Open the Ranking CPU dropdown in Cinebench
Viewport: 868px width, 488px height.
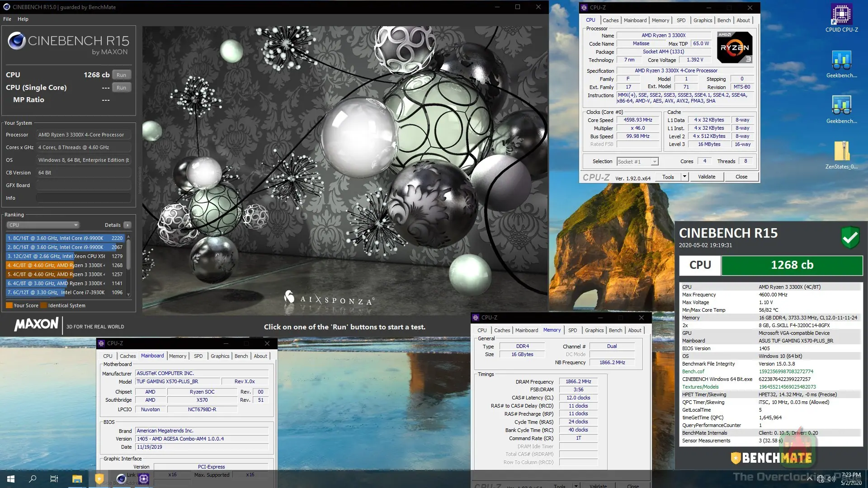pyautogui.click(x=43, y=225)
